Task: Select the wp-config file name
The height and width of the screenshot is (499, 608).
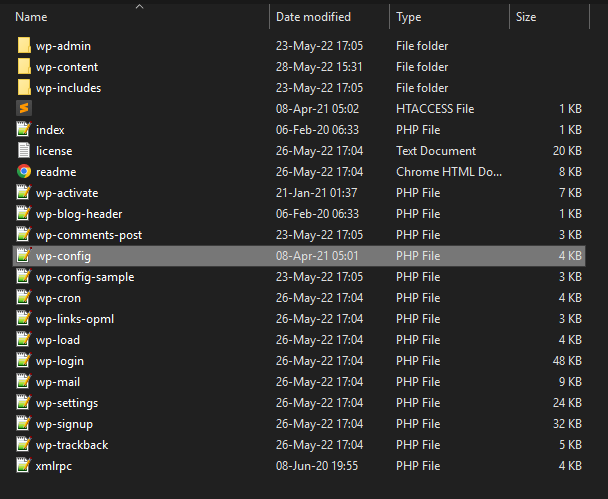Action: pyautogui.click(x=63, y=256)
